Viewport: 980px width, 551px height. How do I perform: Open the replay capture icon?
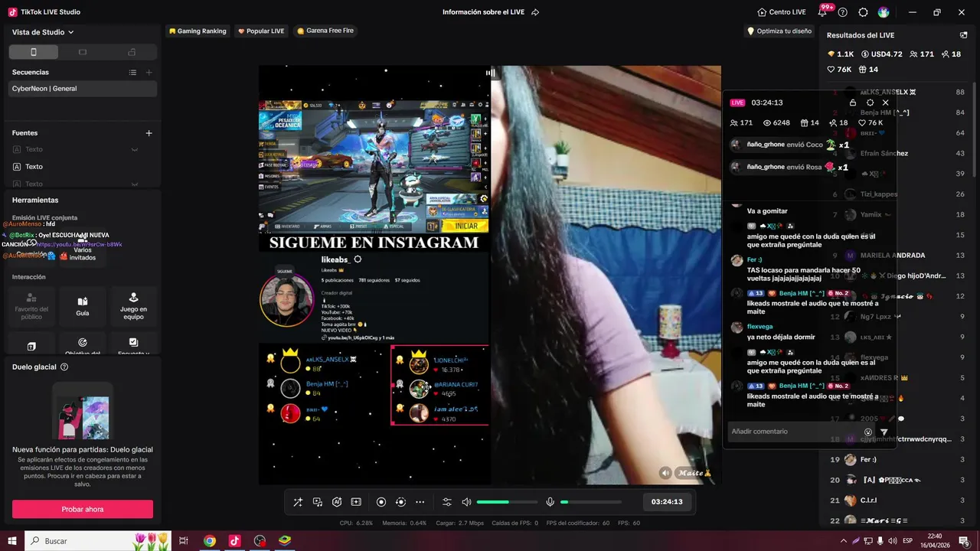point(400,502)
